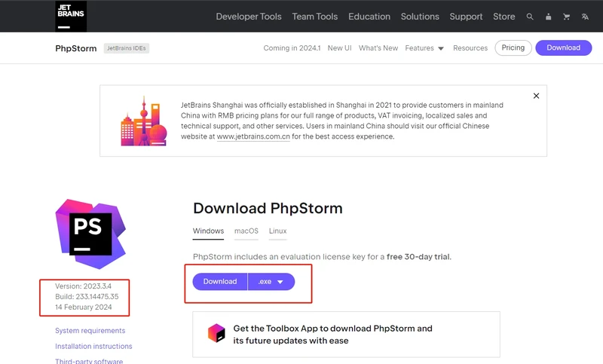Image resolution: width=603 pixels, height=364 pixels.
Task: Open the System requirements link
Action: [90, 331]
